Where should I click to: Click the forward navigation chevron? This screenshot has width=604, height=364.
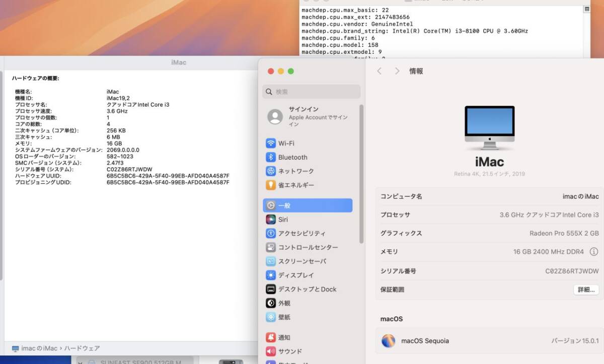click(397, 71)
